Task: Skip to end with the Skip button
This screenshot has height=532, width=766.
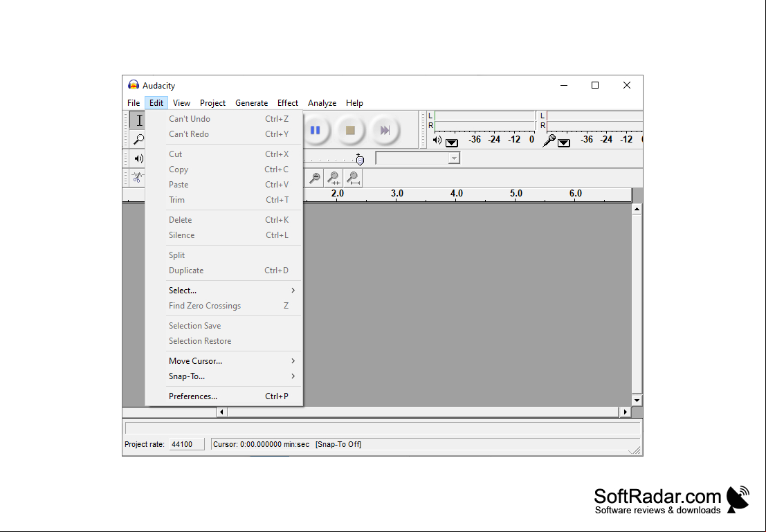Action: [385, 130]
